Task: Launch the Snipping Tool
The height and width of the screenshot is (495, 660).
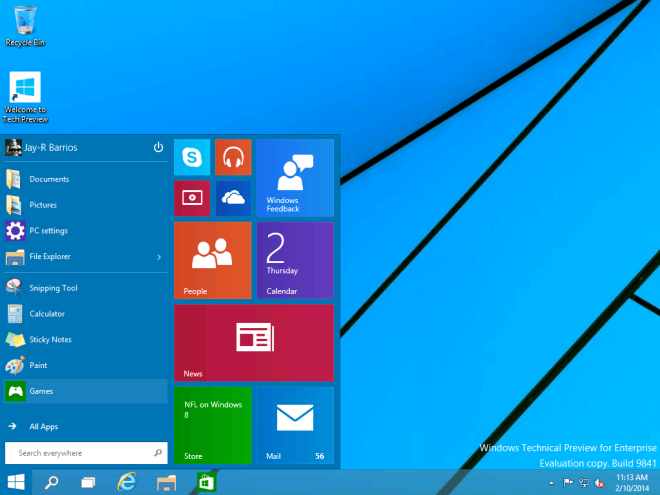Action: point(86,288)
